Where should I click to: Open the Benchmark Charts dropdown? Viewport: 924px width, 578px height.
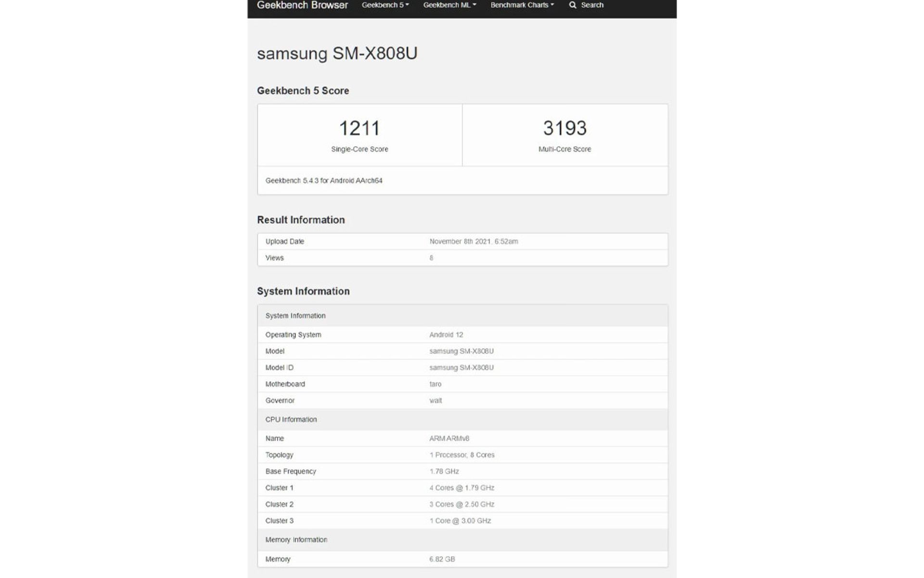click(522, 5)
